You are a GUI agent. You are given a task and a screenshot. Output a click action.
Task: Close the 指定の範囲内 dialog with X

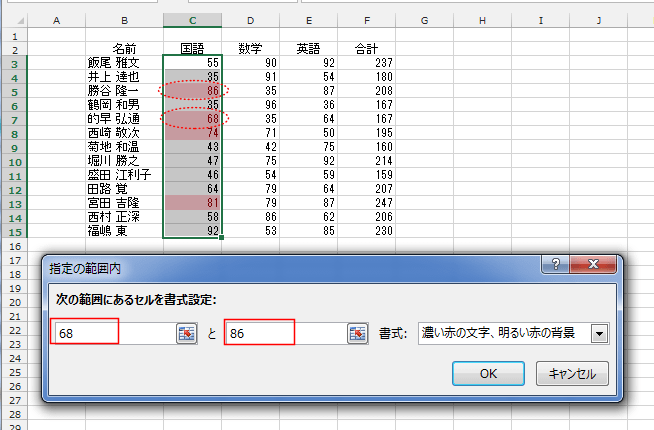593,264
